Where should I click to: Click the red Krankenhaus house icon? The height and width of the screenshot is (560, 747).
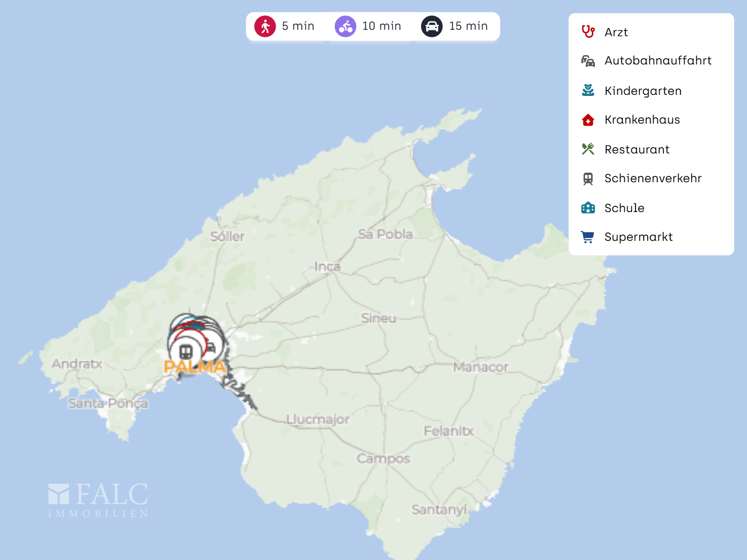click(588, 120)
